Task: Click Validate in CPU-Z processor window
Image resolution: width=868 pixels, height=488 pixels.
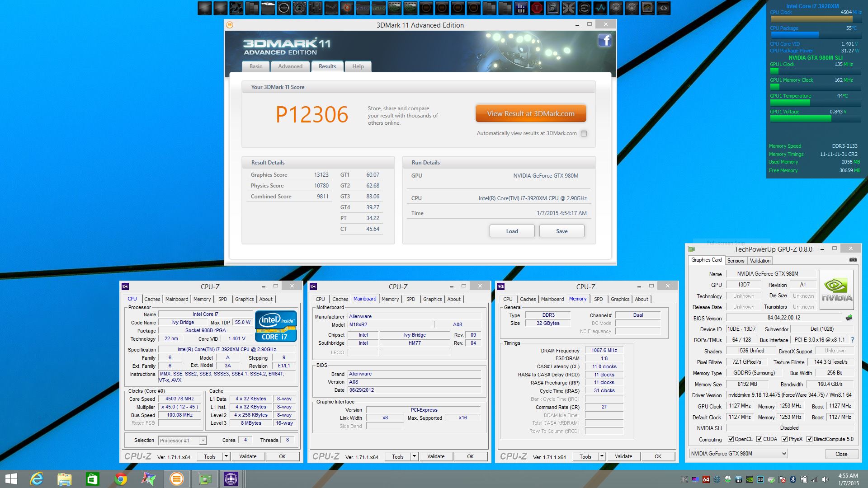Action: point(248,456)
